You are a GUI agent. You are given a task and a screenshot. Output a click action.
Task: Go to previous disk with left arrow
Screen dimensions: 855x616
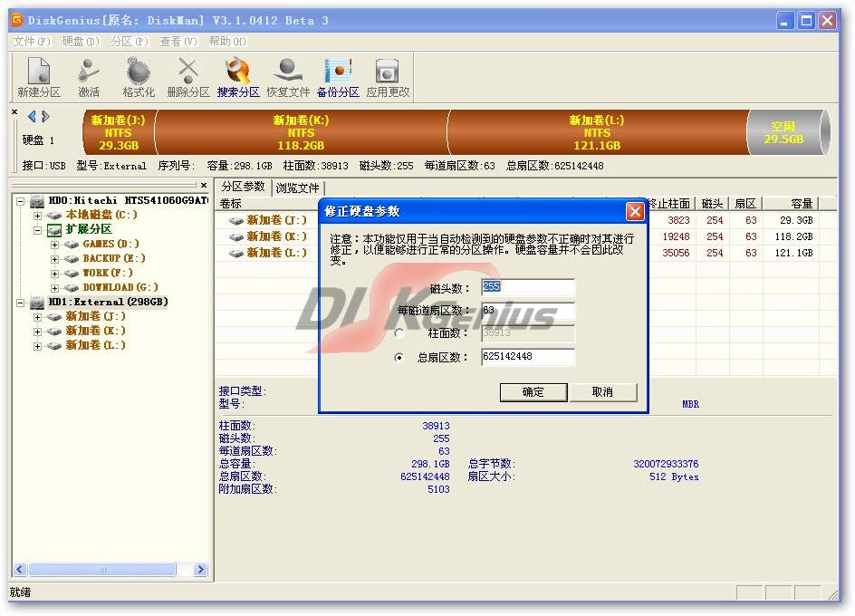click(33, 116)
